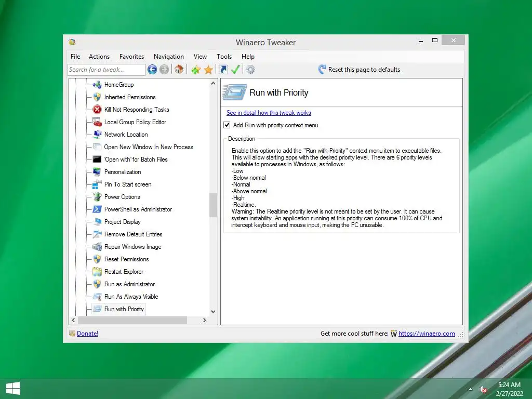The width and height of the screenshot is (532, 399).
Task: Click the HomeGroup icon in tree
Action: pyautogui.click(x=97, y=85)
